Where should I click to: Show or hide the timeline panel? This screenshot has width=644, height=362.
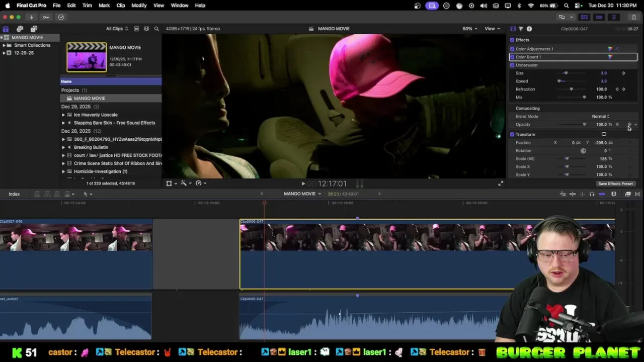pos(599,17)
